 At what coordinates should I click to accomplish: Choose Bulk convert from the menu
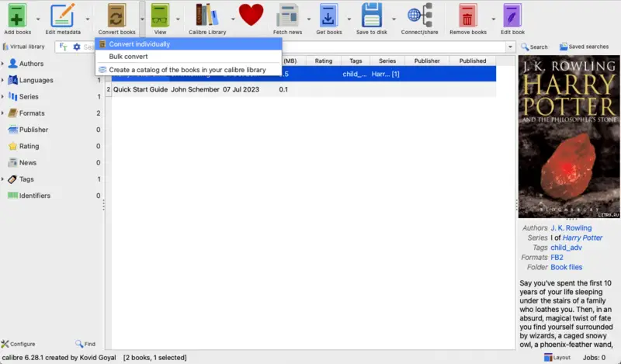pos(189,57)
